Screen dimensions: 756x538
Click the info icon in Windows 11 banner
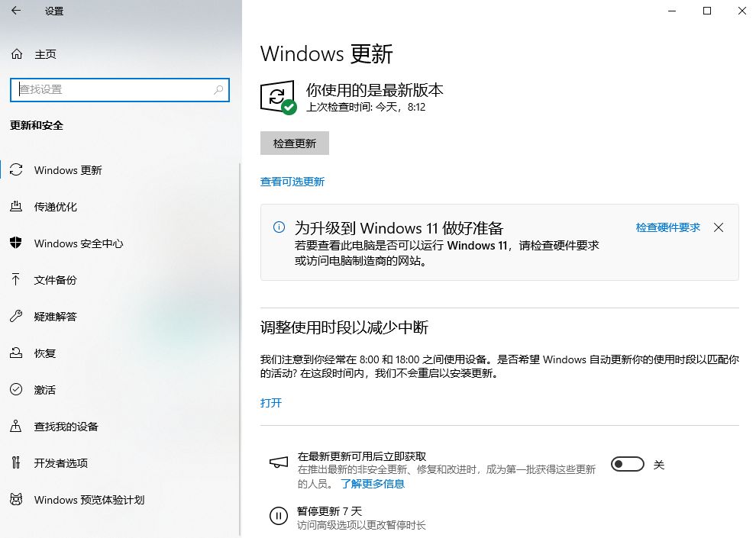[279, 227]
